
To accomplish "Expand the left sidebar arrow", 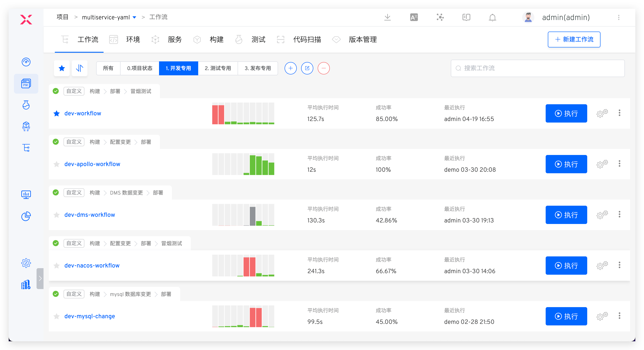I will 40,278.
